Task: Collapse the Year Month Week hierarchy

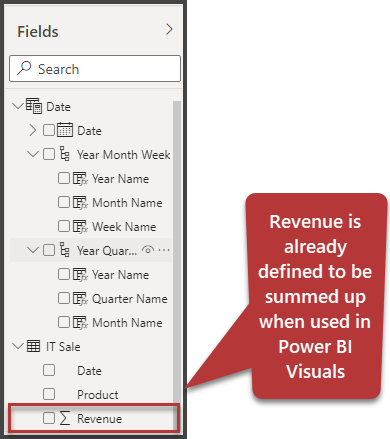Action: pos(33,154)
